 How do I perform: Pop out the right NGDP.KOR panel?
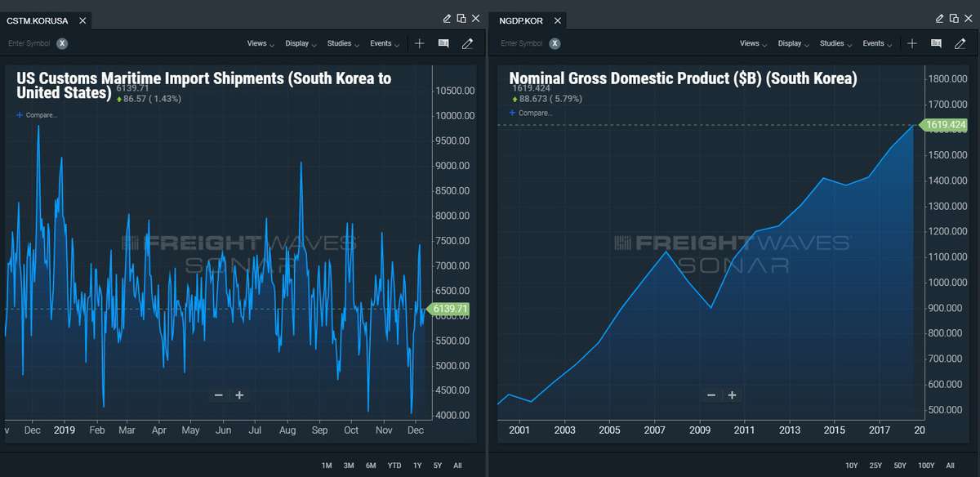click(x=955, y=19)
